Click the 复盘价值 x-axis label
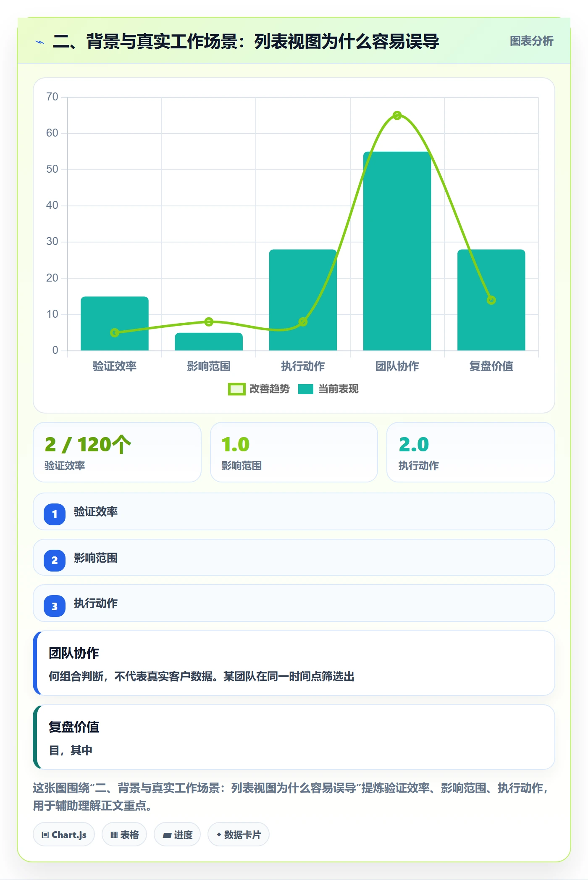The image size is (588, 880). coord(491,366)
